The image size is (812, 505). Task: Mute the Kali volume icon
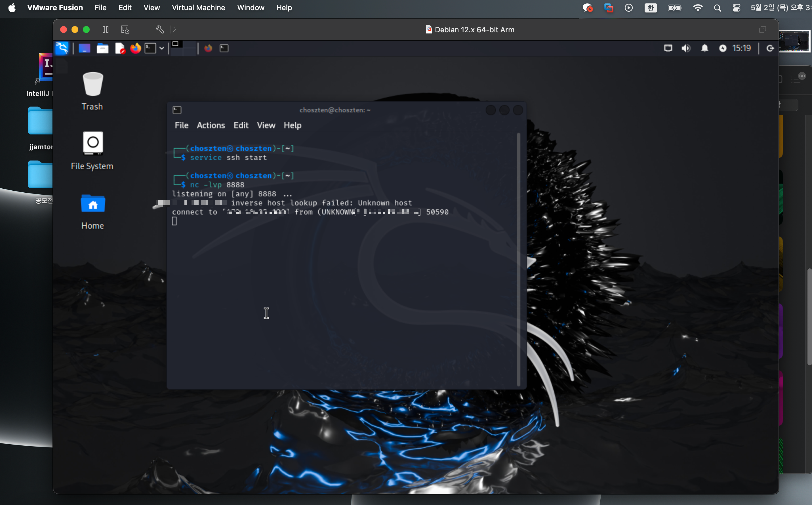point(686,49)
